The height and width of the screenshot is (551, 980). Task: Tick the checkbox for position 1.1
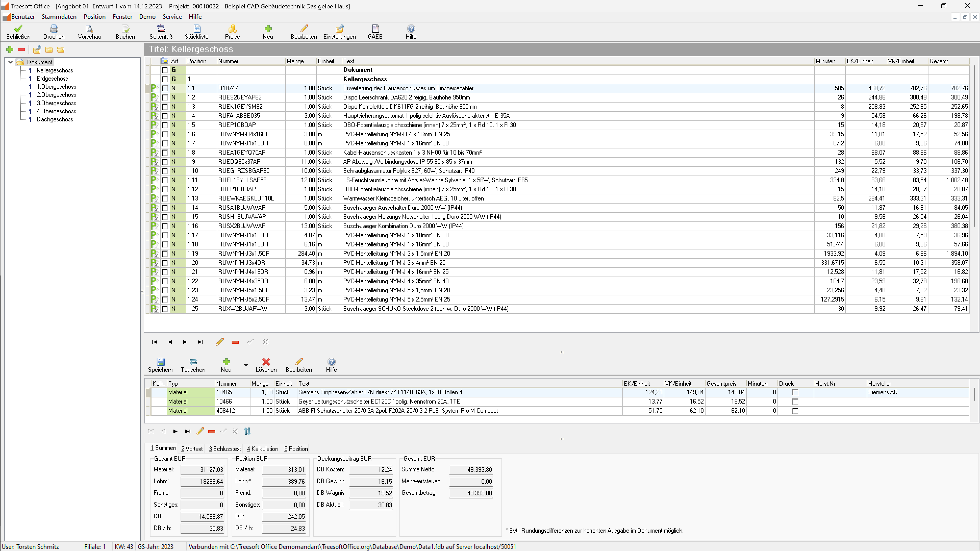[x=165, y=88]
